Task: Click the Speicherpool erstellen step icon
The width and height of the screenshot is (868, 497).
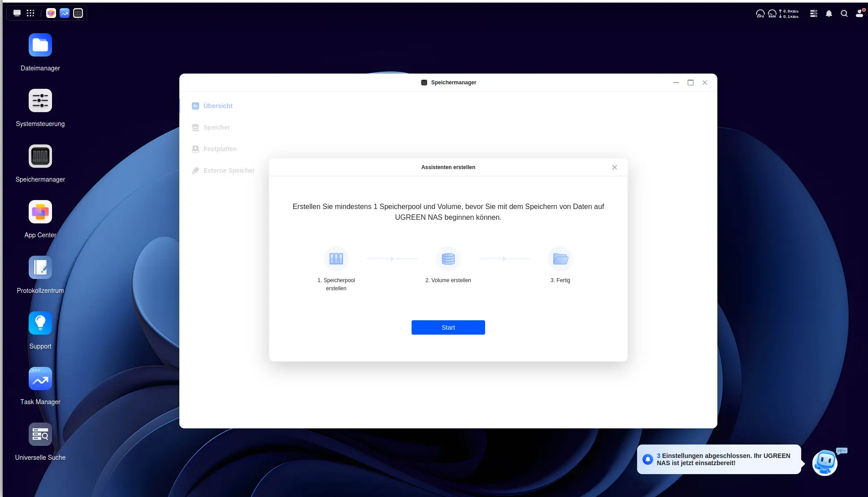Action: 336,259
